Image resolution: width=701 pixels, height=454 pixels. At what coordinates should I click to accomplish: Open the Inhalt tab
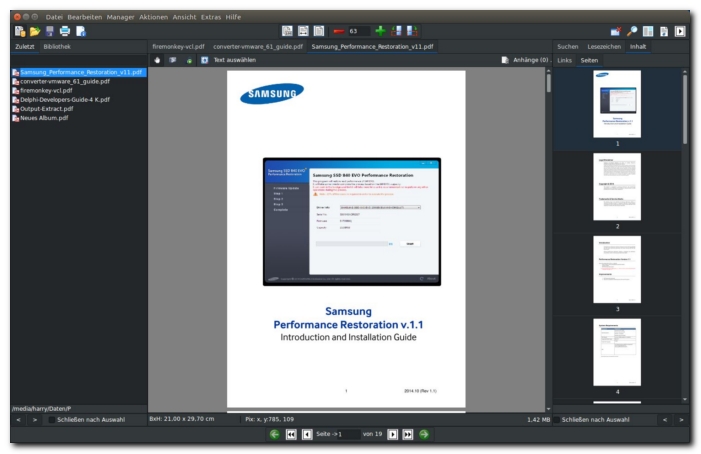[638, 46]
